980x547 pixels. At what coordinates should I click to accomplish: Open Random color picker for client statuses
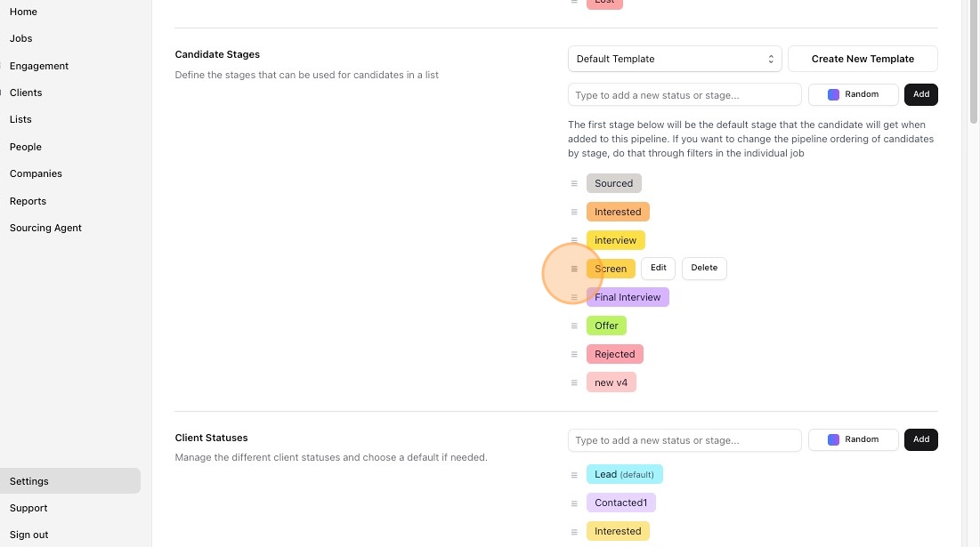[853, 439]
